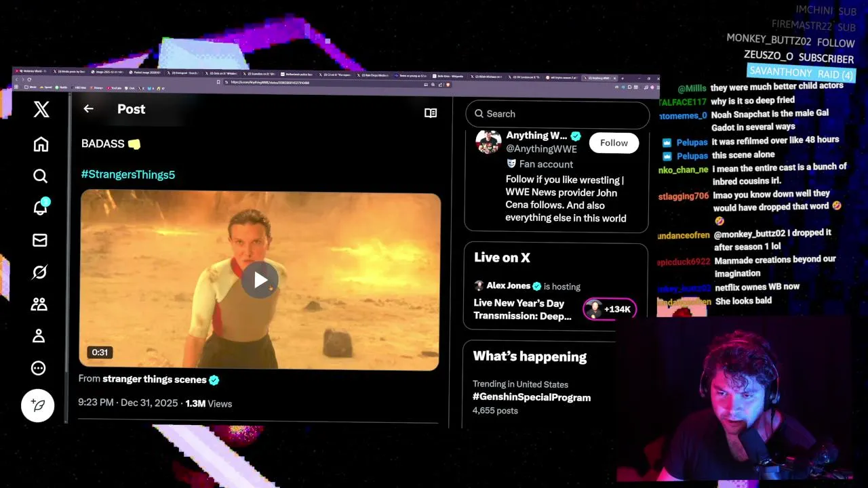Image resolution: width=868 pixels, height=488 pixels.
Task: Open the More circle-dots icon
Action: 39,368
